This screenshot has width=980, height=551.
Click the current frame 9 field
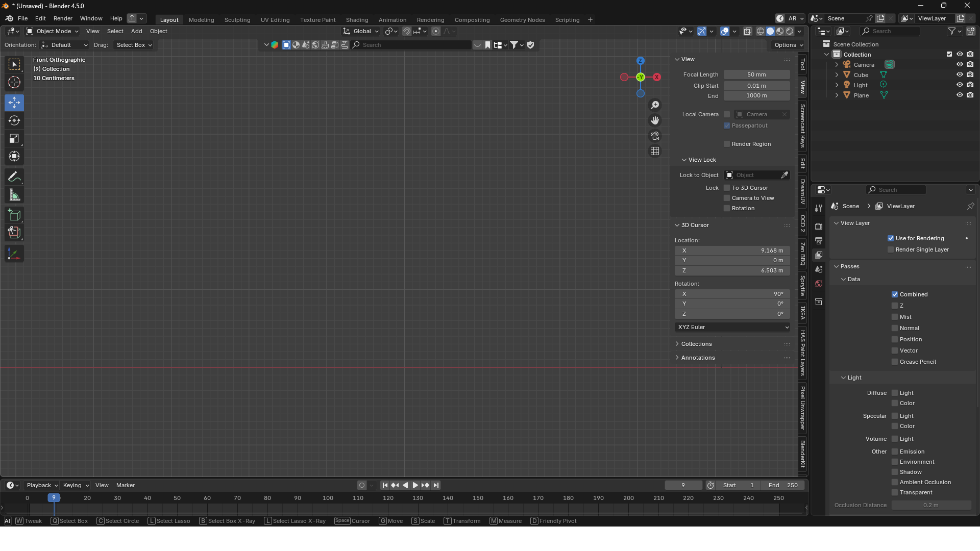(683, 485)
